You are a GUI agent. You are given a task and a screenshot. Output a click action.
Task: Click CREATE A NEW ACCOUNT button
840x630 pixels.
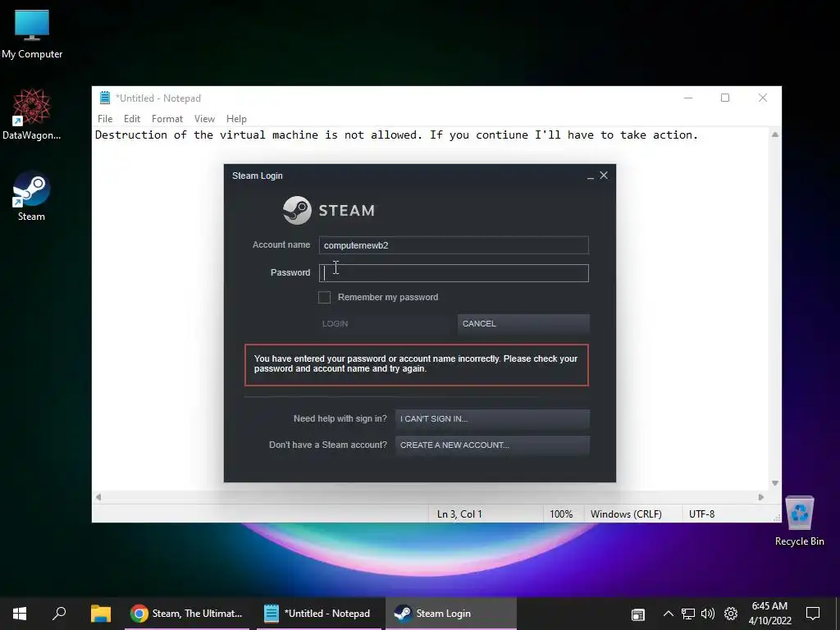(x=492, y=445)
